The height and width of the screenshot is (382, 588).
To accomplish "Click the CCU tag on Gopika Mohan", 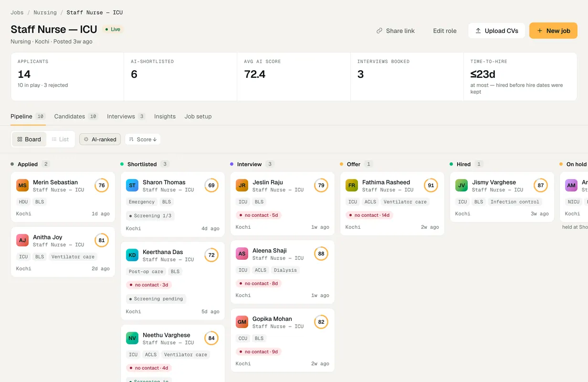I will (243, 339).
